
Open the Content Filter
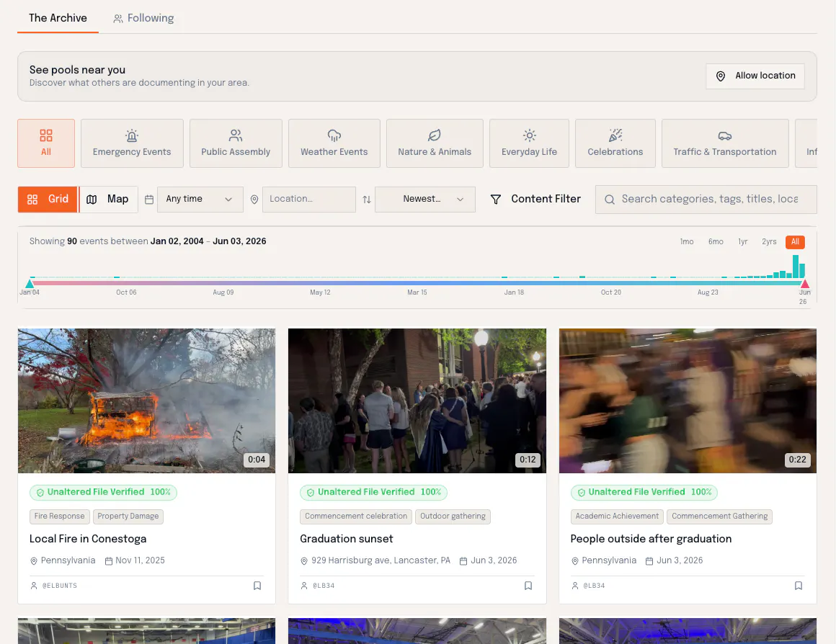coord(535,200)
